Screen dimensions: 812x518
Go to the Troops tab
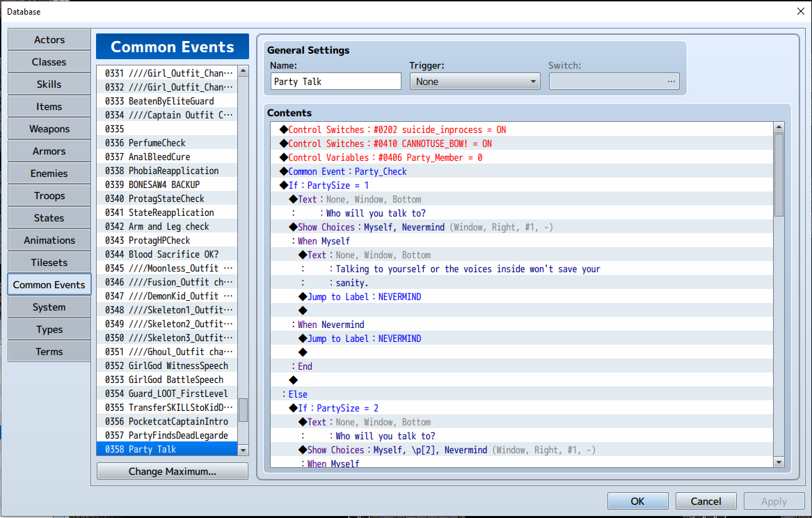pyautogui.click(x=49, y=196)
